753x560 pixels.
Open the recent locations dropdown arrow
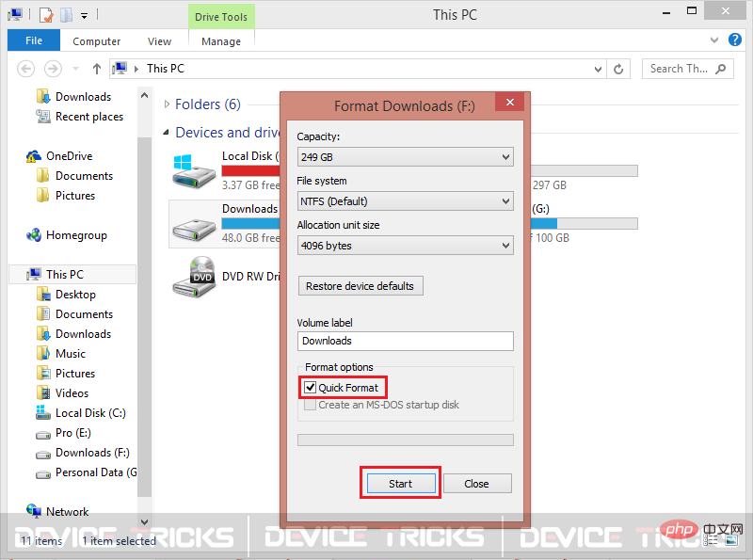tap(75, 69)
